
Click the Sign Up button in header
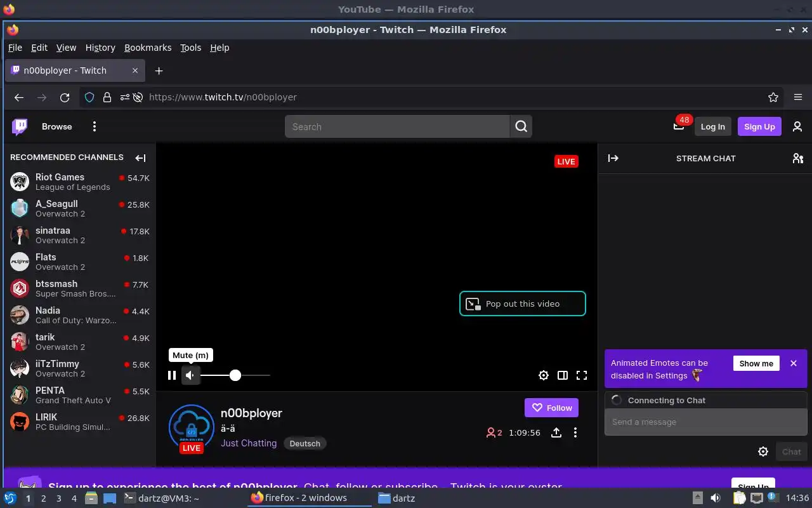pos(759,126)
